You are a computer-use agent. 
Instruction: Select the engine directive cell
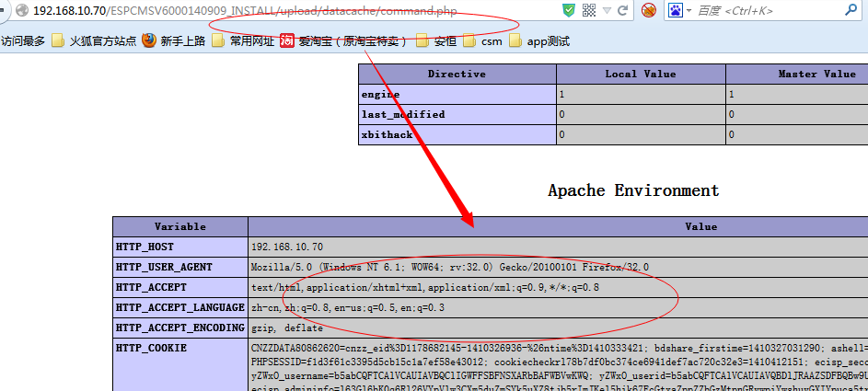pos(457,95)
